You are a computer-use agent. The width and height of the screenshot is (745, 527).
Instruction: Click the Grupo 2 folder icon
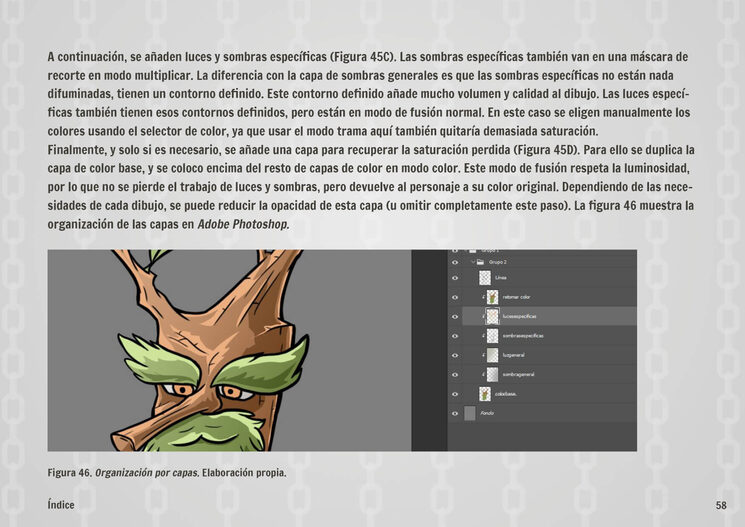[479, 264]
